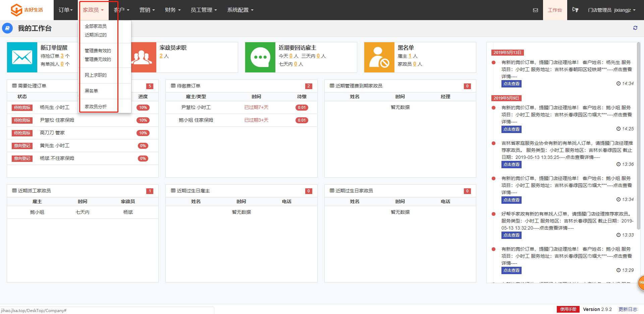Open 家政员分析 menu entry
The height and width of the screenshot is (314, 644).
(x=96, y=107)
